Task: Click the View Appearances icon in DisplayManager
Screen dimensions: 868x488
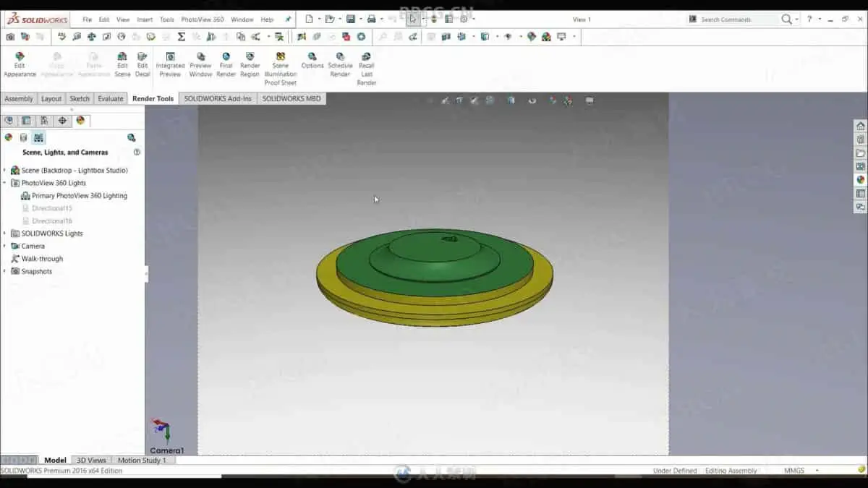Action: 9,137
